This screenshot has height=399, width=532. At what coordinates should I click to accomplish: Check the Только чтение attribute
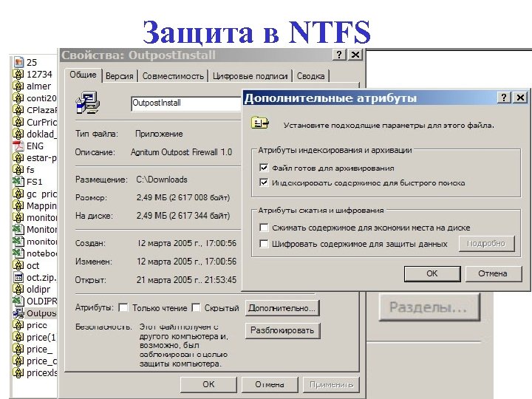click(123, 307)
